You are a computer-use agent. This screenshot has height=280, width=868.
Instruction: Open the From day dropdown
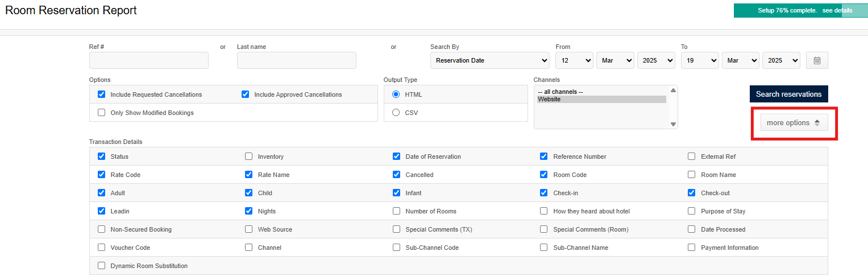click(x=574, y=60)
